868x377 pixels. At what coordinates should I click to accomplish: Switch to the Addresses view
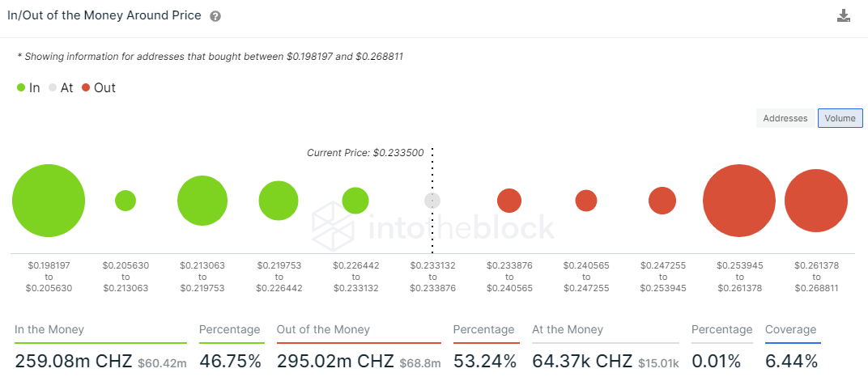coord(785,118)
